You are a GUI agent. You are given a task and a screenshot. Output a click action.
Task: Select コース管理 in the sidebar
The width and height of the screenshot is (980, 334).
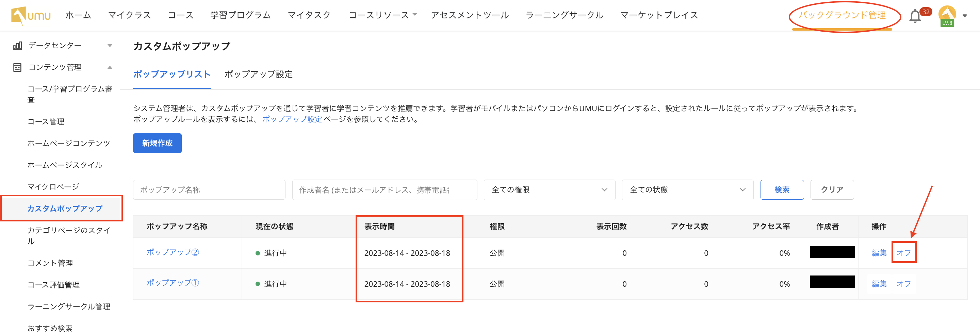[46, 122]
